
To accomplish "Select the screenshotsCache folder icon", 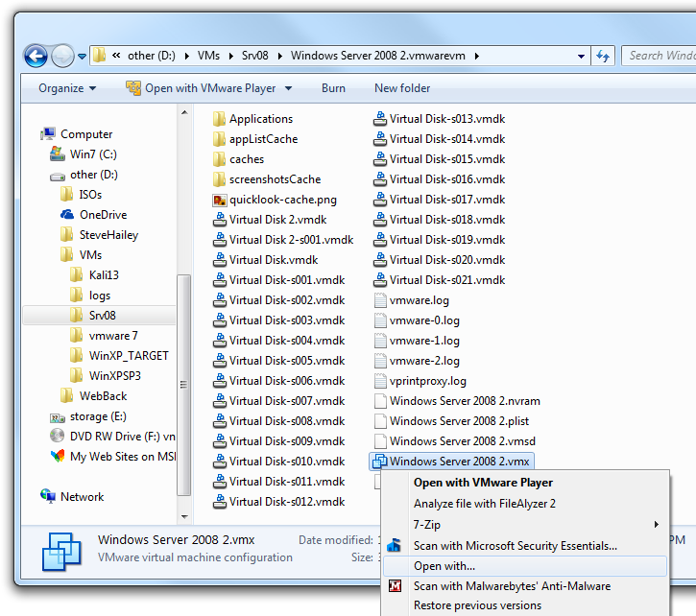I will [219, 179].
